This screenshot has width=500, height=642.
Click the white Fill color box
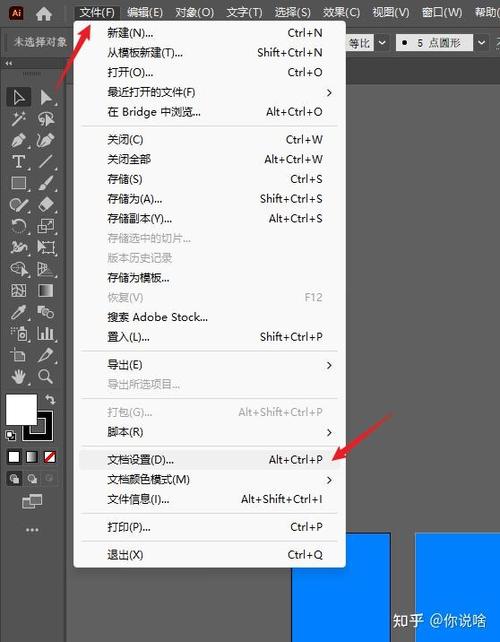coord(21,409)
